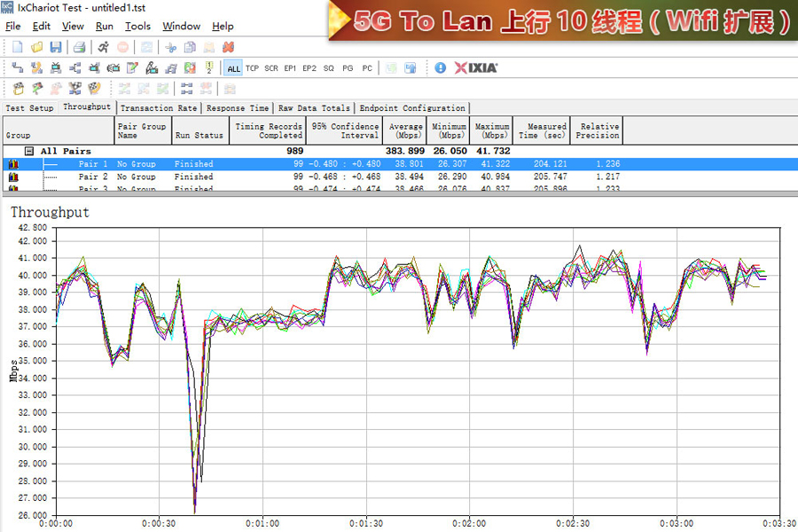Open the Run menu

[x=105, y=27]
